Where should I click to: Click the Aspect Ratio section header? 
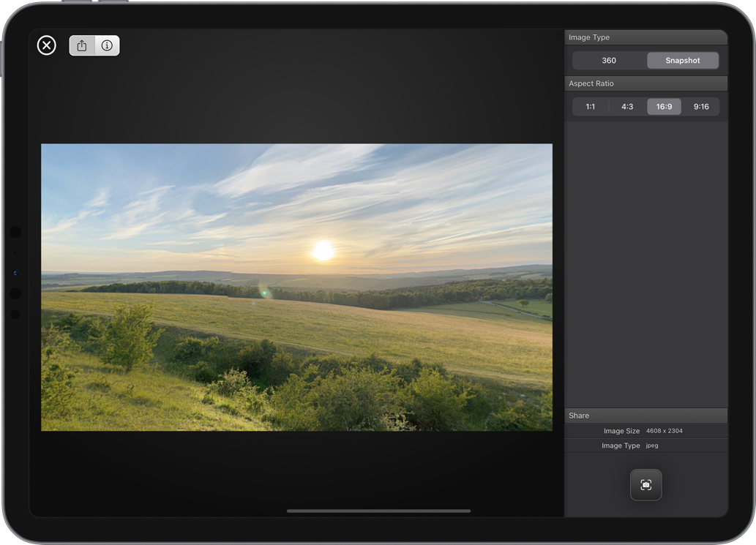[x=645, y=83]
